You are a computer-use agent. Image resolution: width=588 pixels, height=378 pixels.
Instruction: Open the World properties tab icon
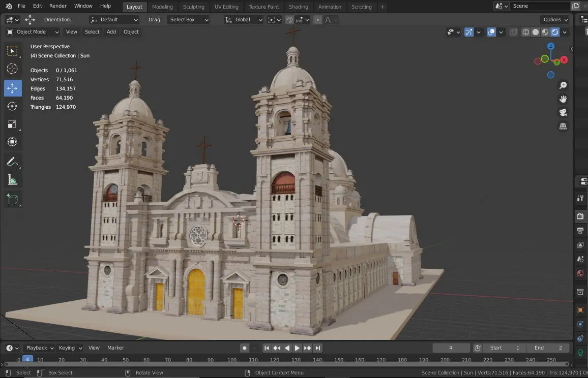580,273
